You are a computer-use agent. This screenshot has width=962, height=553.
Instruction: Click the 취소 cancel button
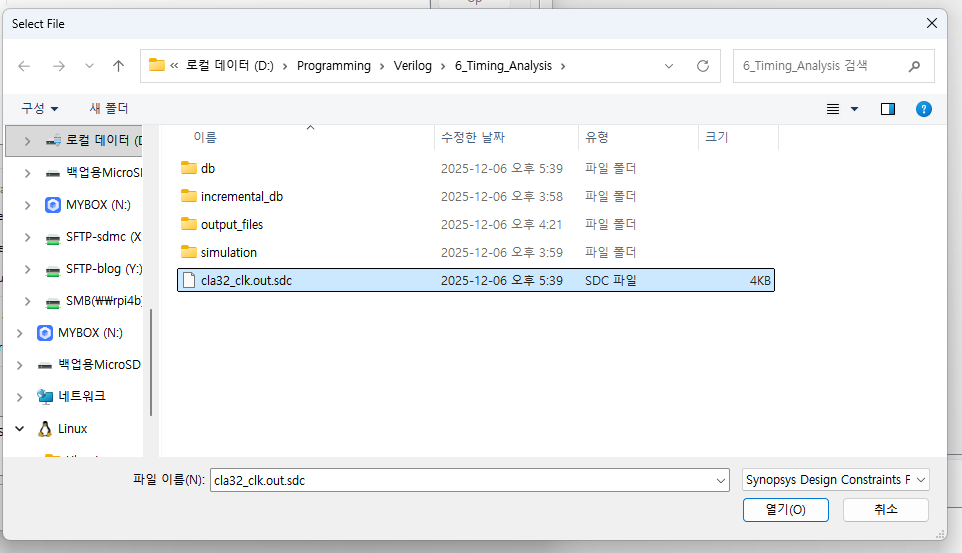click(x=885, y=509)
